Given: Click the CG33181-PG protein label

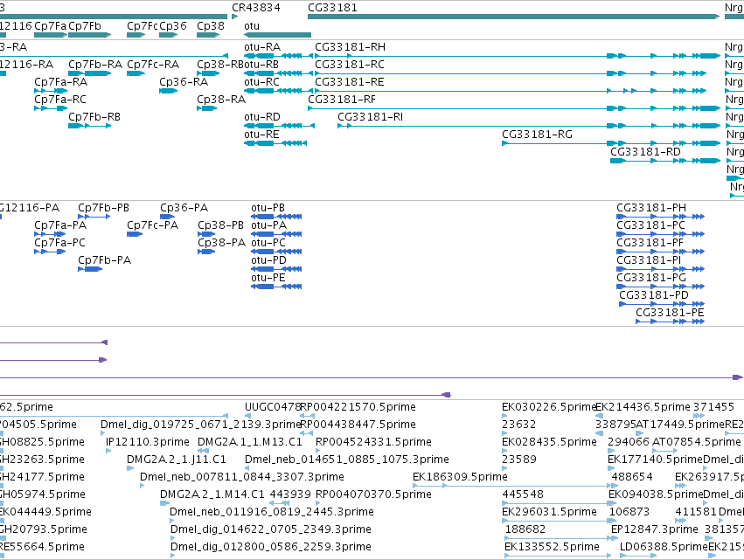Looking at the screenshot, I should point(651,279).
